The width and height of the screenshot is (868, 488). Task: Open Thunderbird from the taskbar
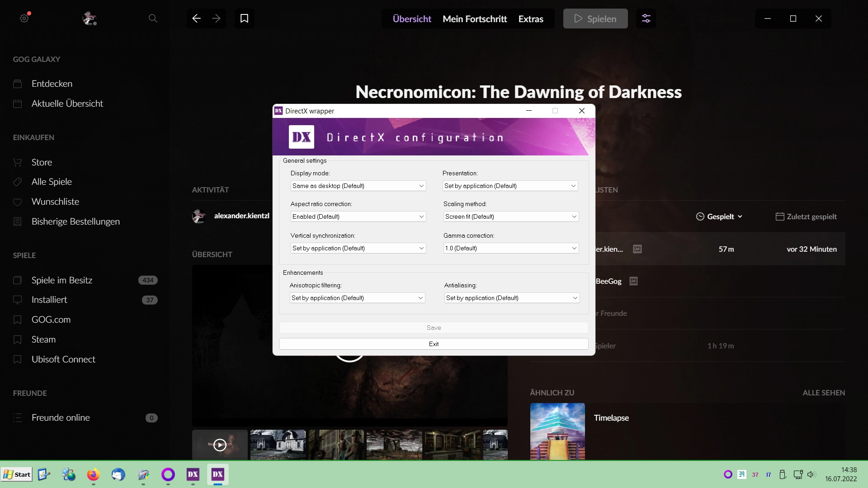tap(118, 474)
